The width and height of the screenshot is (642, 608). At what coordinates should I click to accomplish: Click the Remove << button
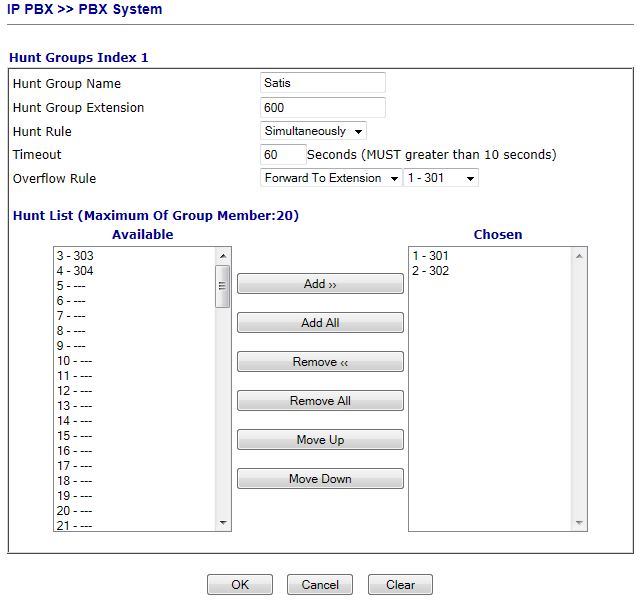pos(320,362)
